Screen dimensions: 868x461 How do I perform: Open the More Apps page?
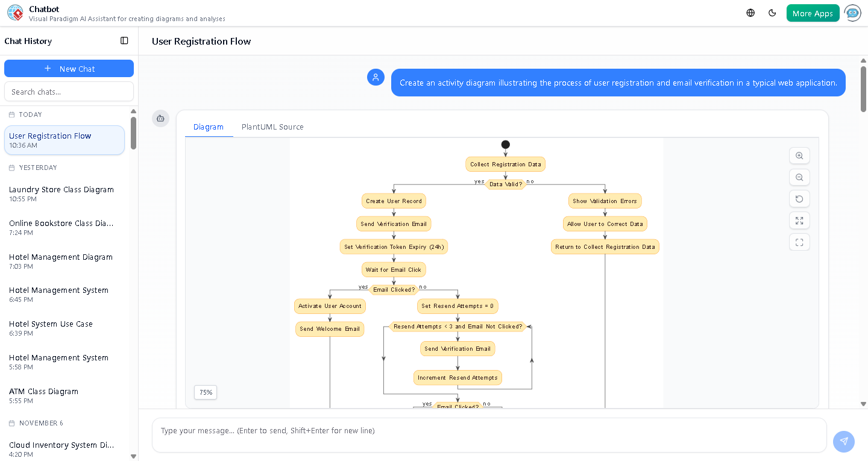tap(813, 12)
